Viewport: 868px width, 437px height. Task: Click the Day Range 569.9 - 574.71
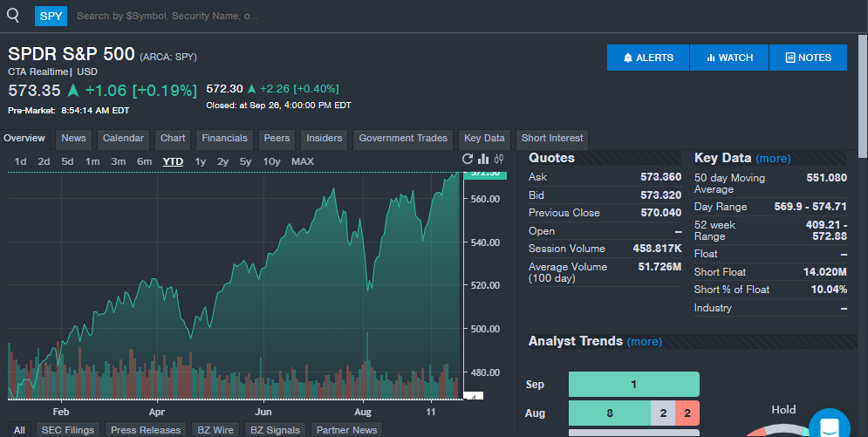810,207
